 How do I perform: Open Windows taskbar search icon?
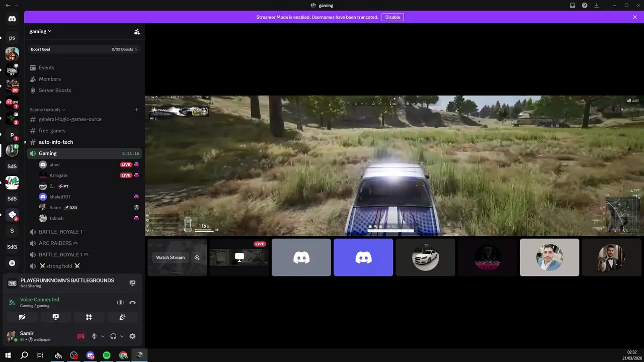pos(24,355)
